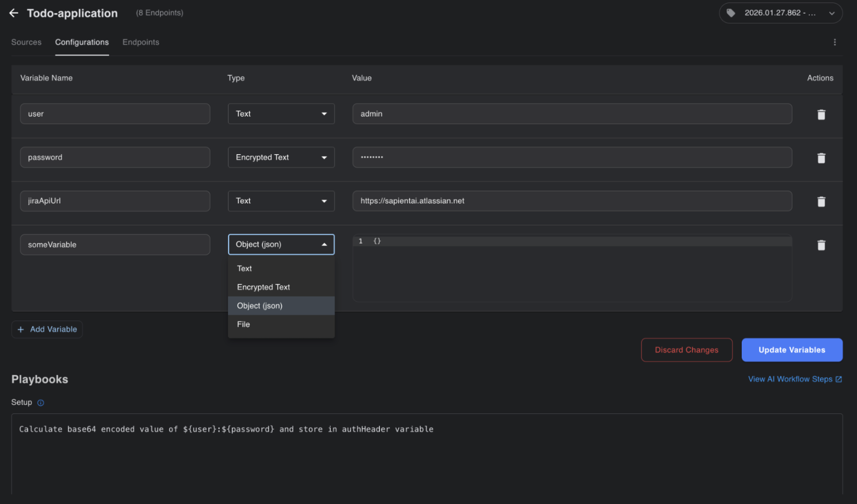Image resolution: width=857 pixels, height=504 pixels.
Task: Click the Setup info icon
Action: point(40,403)
